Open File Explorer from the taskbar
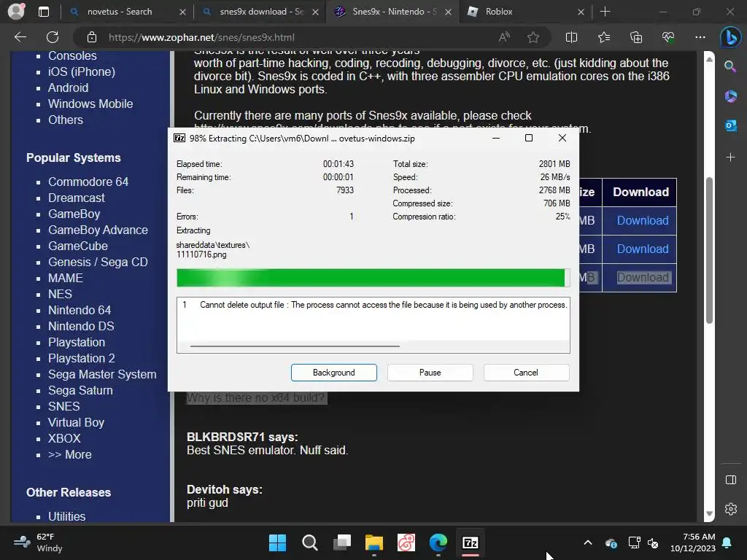This screenshot has width=747, height=560. pos(374,542)
